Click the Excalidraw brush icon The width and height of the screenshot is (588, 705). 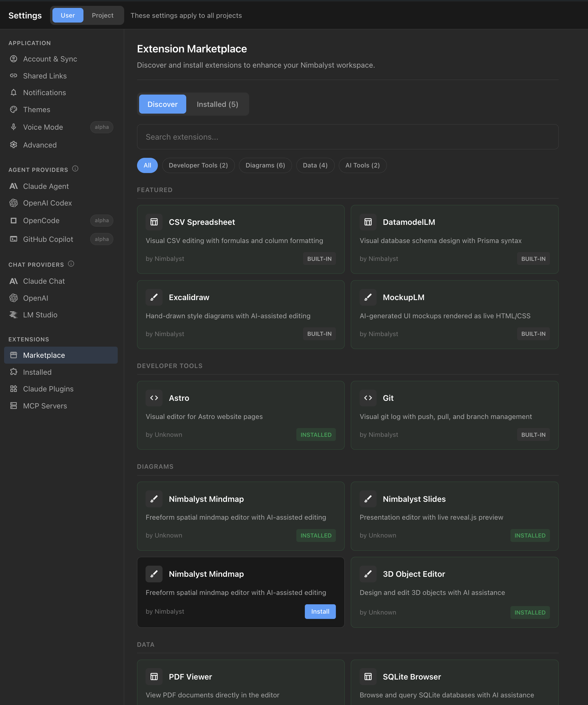154,297
